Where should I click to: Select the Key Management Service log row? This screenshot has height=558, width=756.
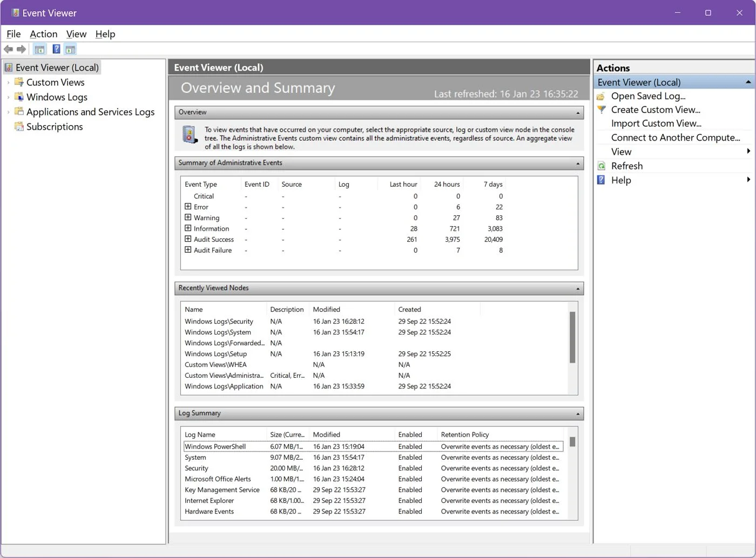[x=373, y=489]
